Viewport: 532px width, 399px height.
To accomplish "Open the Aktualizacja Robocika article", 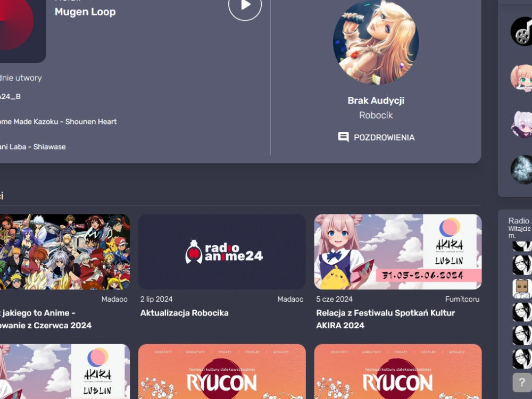I will click(x=184, y=313).
